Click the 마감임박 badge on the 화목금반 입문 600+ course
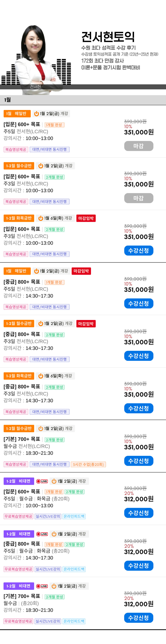This screenshot has width=166, height=644. point(86,218)
